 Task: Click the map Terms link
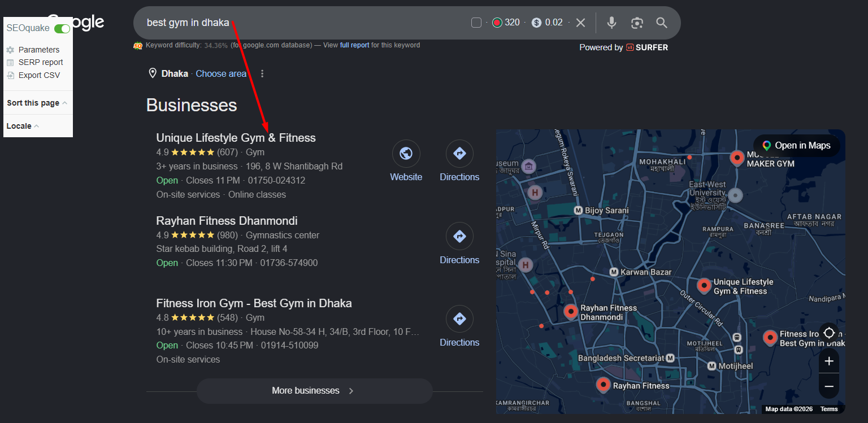[x=829, y=409]
